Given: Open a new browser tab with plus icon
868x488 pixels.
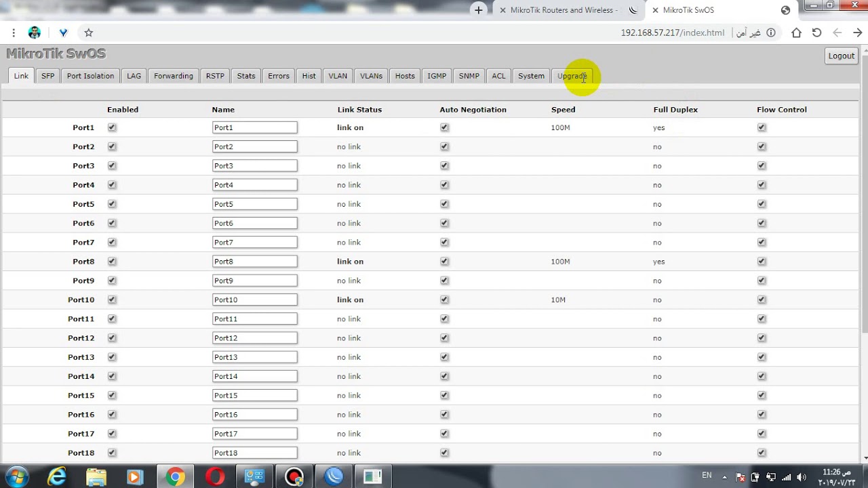Looking at the screenshot, I should [479, 10].
